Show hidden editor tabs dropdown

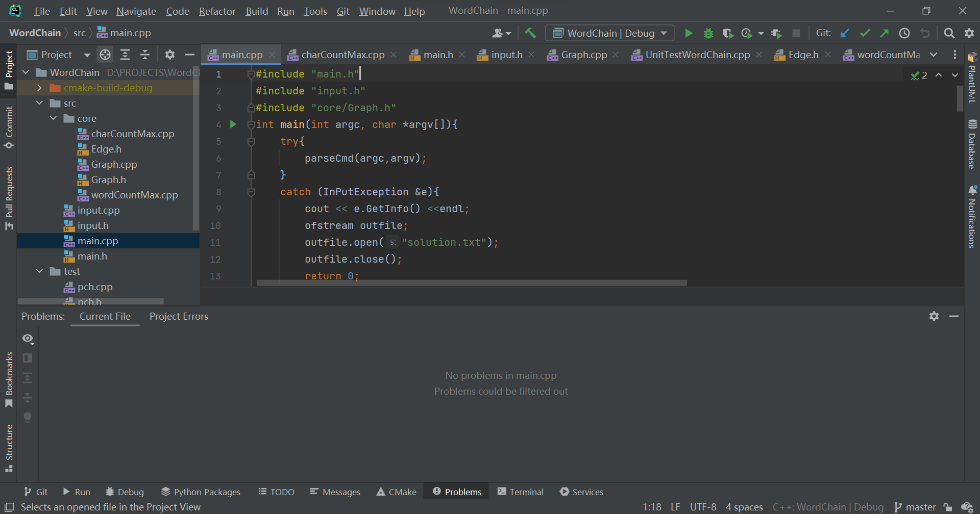(x=934, y=55)
